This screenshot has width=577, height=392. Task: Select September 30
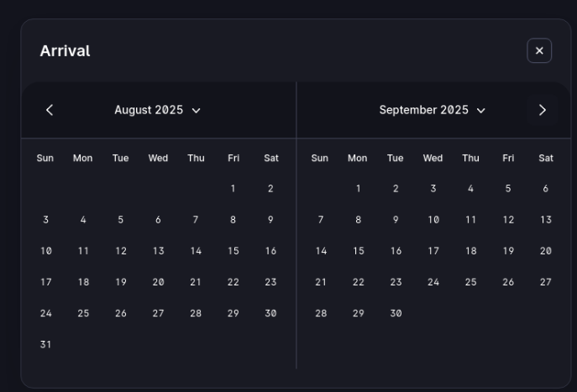(396, 314)
